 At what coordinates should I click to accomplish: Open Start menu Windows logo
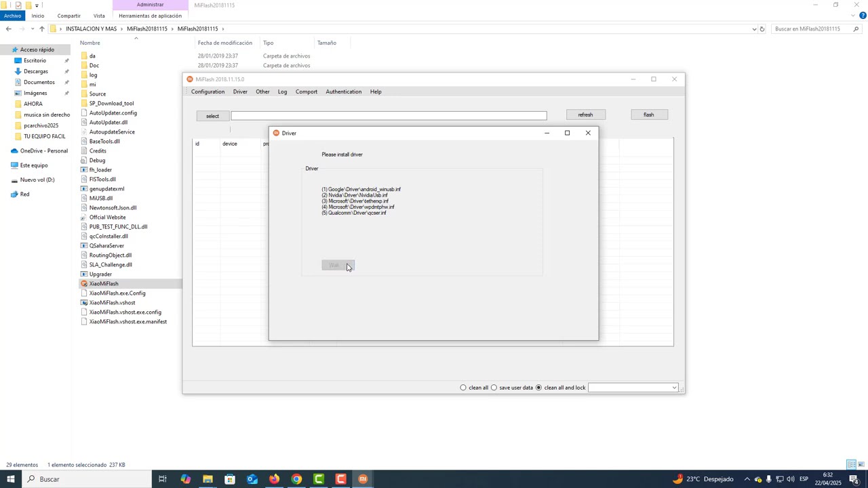tap(10, 479)
